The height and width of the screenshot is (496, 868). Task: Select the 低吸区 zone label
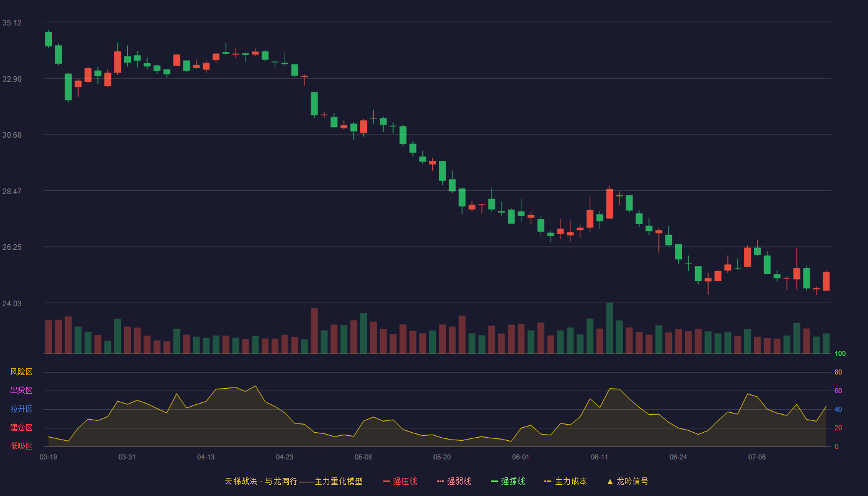(21, 446)
